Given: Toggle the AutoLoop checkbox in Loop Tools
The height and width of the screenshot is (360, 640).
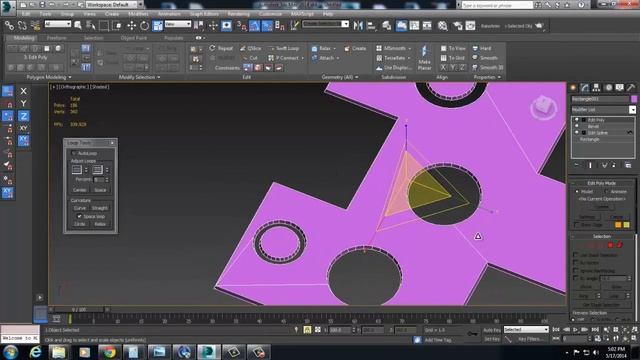Looking at the screenshot, I should pyautogui.click(x=74, y=153).
